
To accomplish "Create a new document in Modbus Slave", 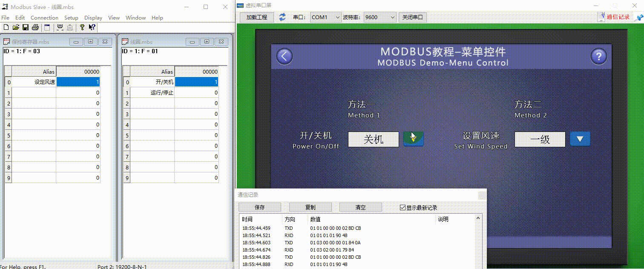I will pos(6,27).
